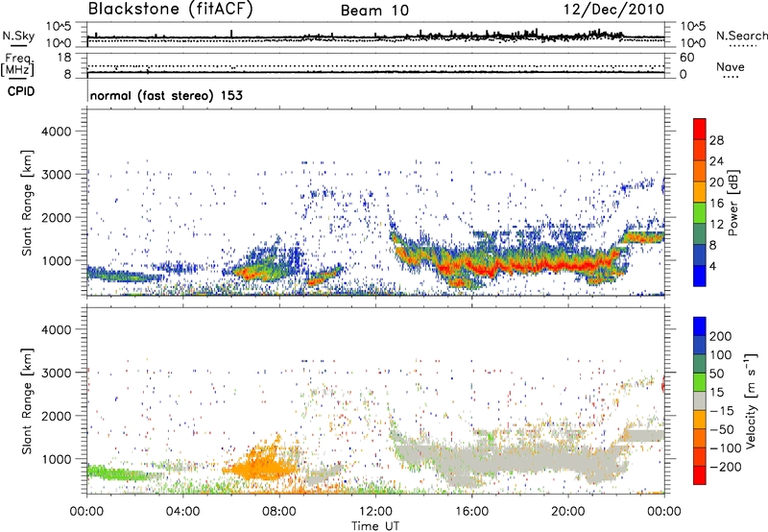The height and width of the screenshot is (532, 768).
Task: Click the 'N.Search' legend label
Action: pos(741,36)
